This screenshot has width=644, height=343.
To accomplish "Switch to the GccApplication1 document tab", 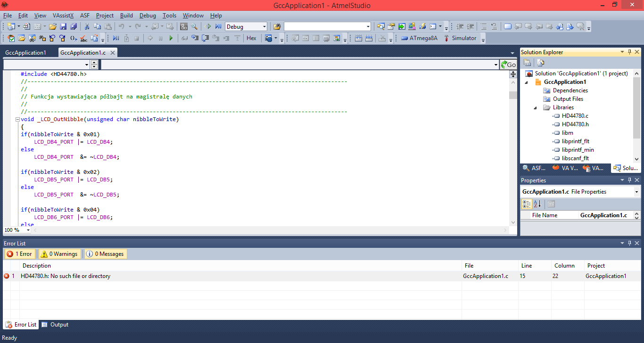I will pos(26,53).
